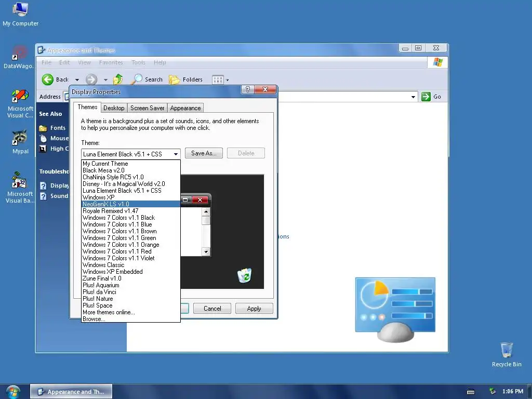Open Tools menu
Image resolution: width=532 pixels, height=399 pixels.
coord(138,62)
